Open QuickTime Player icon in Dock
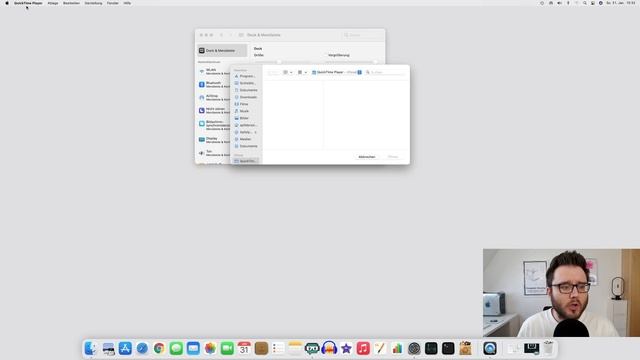The width and height of the screenshot is (640, 360). 490,349
